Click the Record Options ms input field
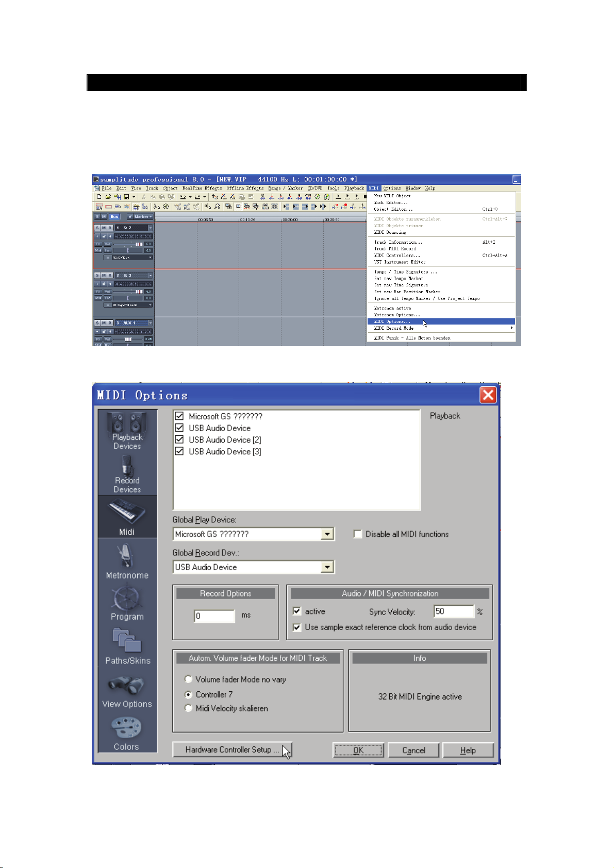614x868 pixels. 214,616
